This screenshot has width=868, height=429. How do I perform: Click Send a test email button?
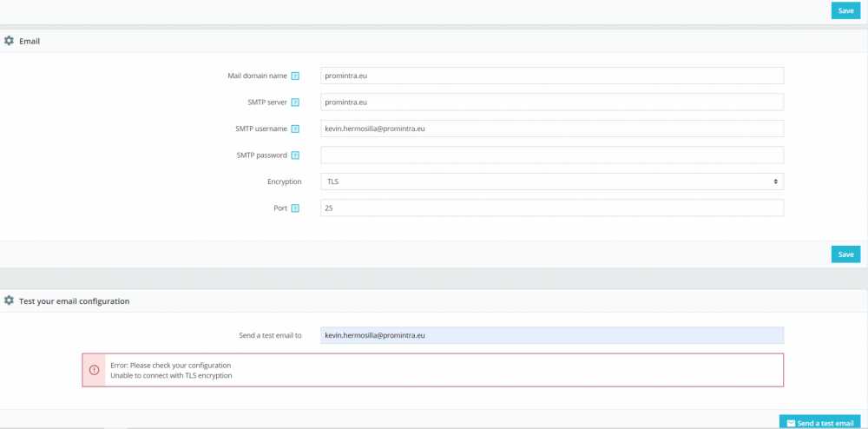820,422
